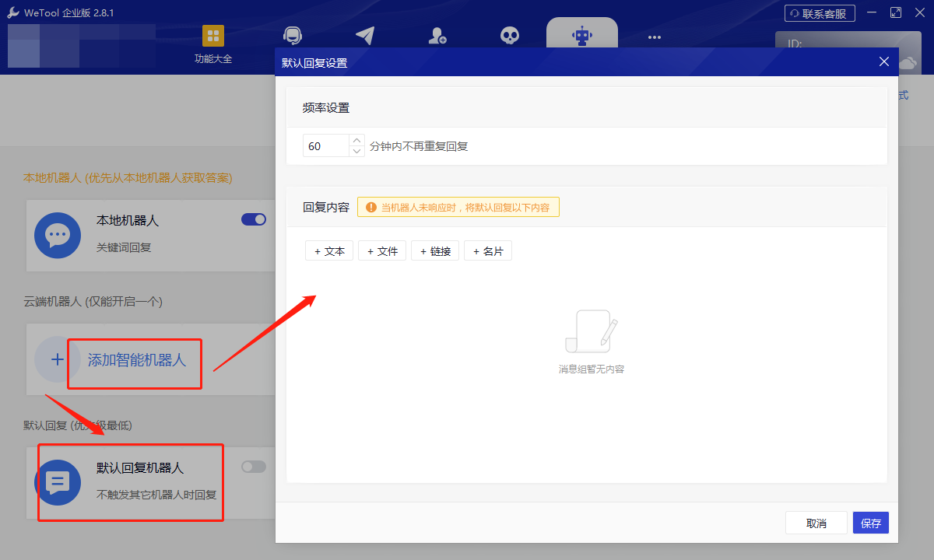
Task: Click the cloud icon beside ID
Action: (x=908, y=62)
